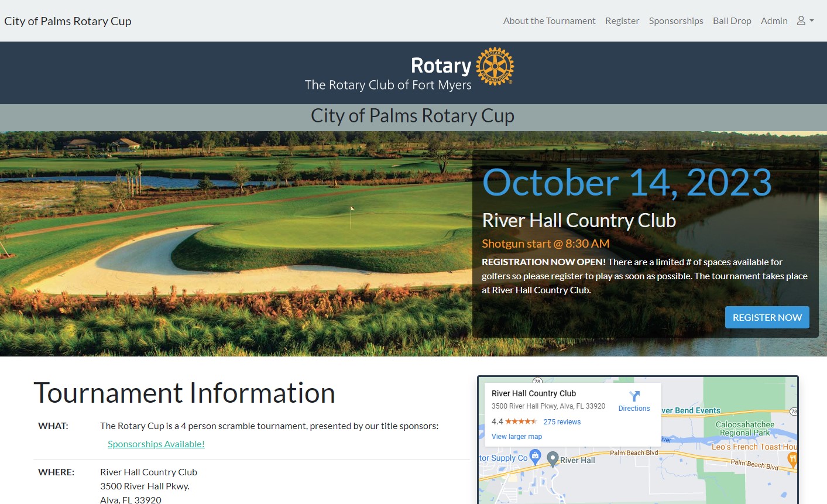827x504 pixels.
Task: Click the Tournament Information heading
Action: pos(184,393)
